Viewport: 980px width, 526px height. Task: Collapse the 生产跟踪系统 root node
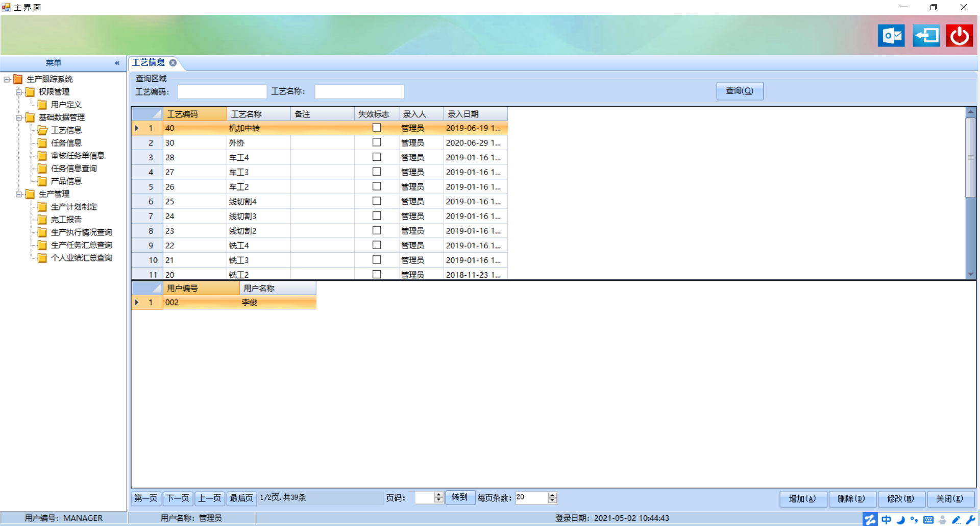click(7, 79)
